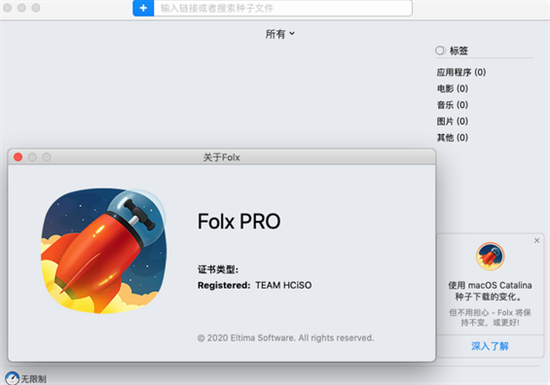Dismiss the macOS Catalina notification card
Screen dimensions: 550x385
(537, 241)
